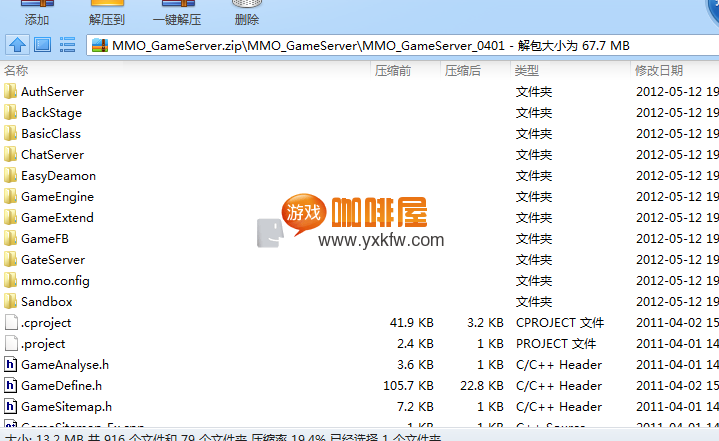Sort files by the 名称 column header

(16, 70)
